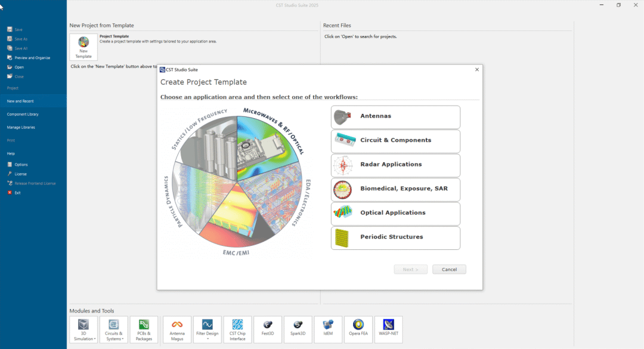Click the Cancel button in dialog
This screenshot has width=644, height=349.
point(450,270)
